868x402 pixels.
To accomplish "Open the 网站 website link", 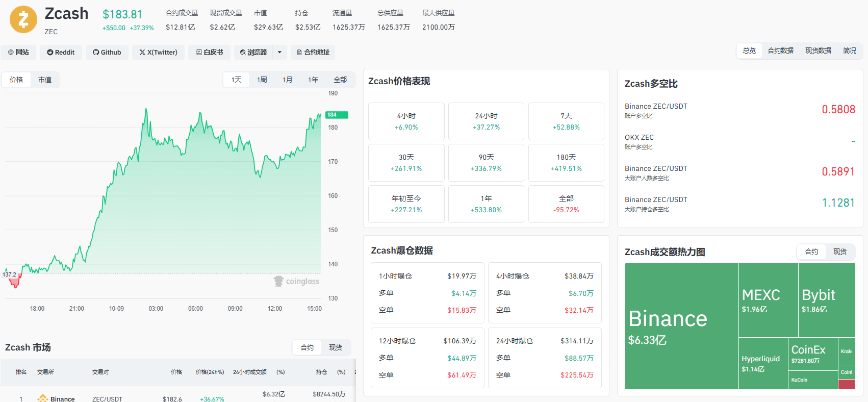I will 18,52.
